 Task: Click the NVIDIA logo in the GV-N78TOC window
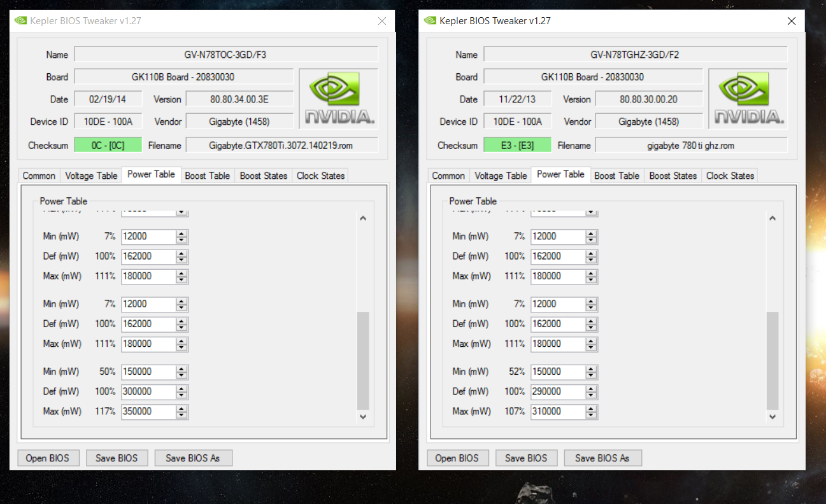pyautogui.click(x=338, y=99)
